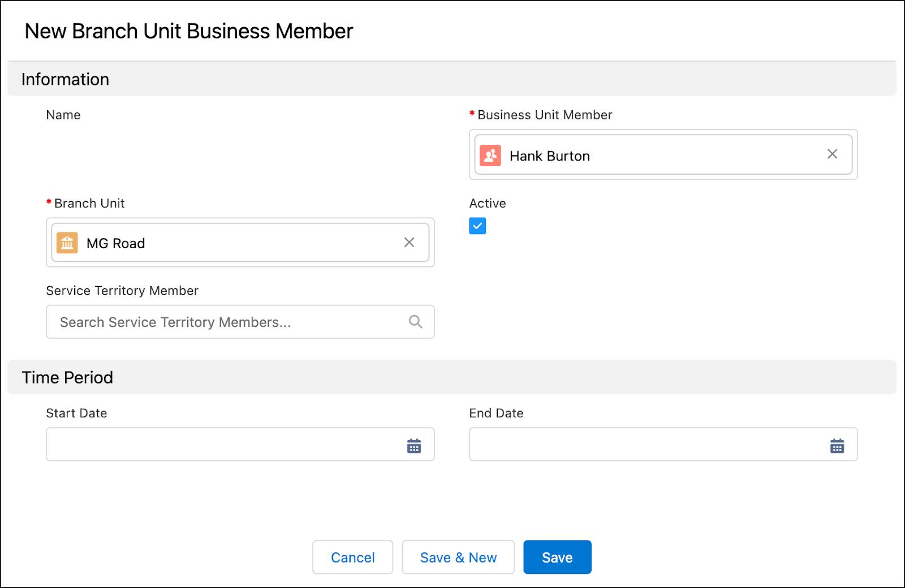905x588 pixels.
Task: Click the Hank Burton name text
Action: 549,156
